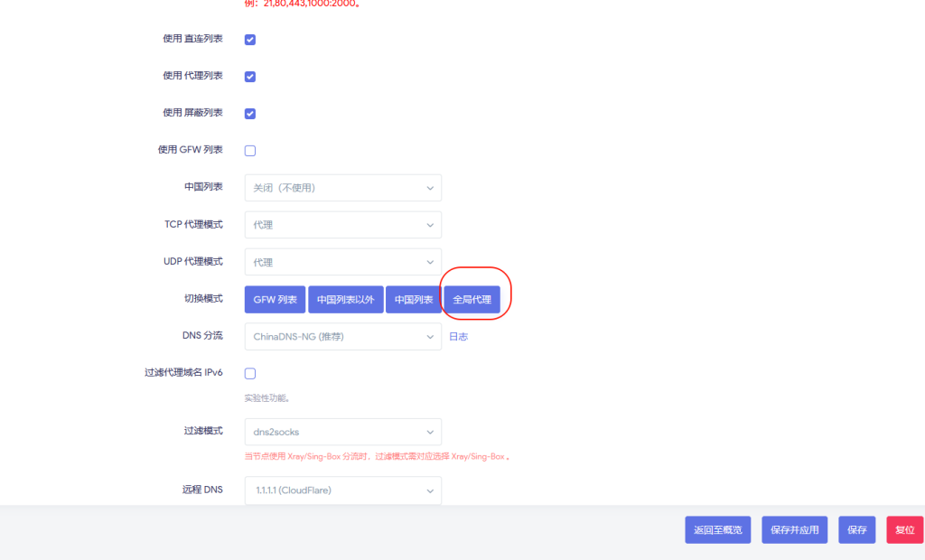925x560 pixels.
Task: Uncheck the 使用代理列表 option
Action: pyautogui.click(x=249, y=76)
